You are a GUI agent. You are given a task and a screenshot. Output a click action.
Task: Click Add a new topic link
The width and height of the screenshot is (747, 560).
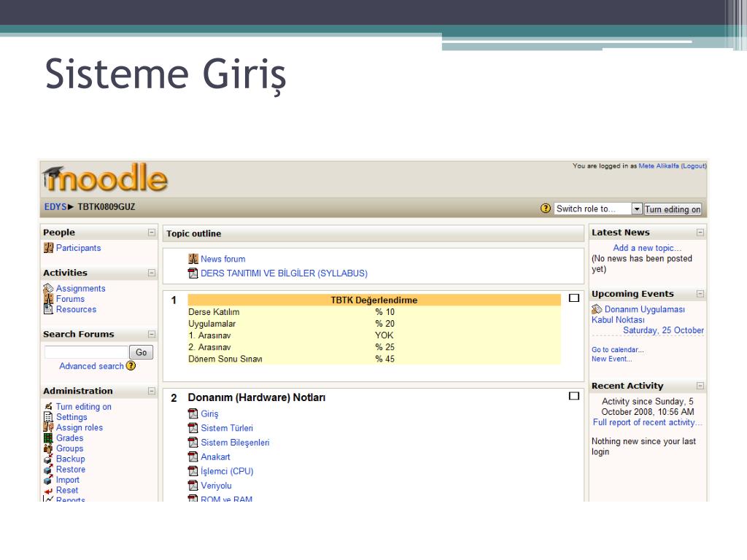(647, 248)
